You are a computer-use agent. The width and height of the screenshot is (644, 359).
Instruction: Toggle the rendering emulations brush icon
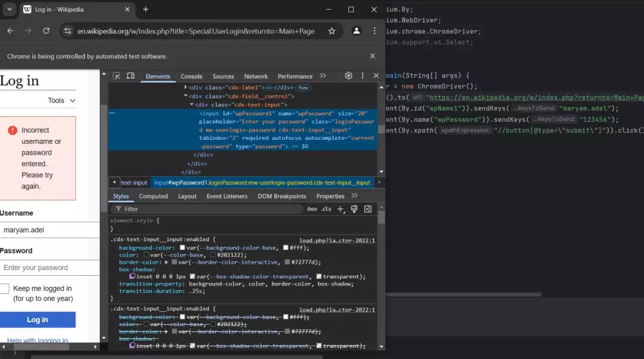point(354,209)
